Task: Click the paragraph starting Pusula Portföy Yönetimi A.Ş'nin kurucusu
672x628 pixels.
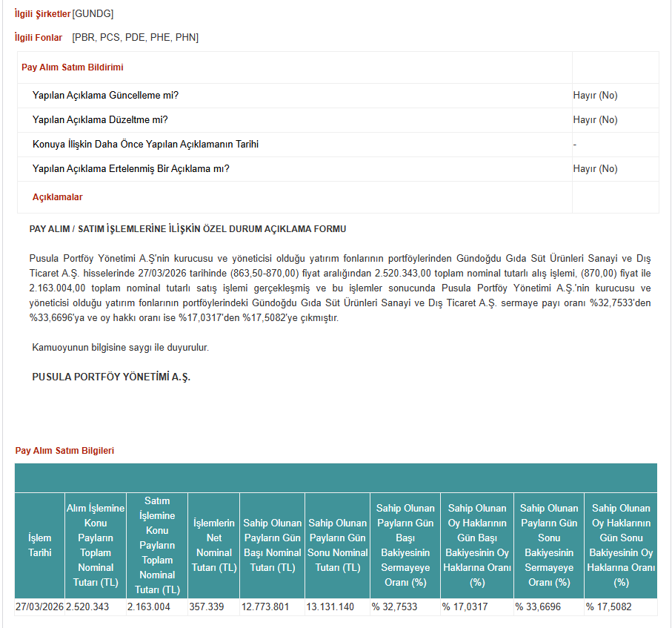Action: (340, 288)
